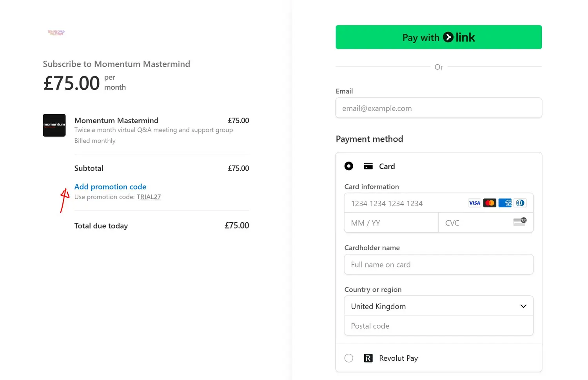Click the American Express brand icon

click(x=505, y=203)
